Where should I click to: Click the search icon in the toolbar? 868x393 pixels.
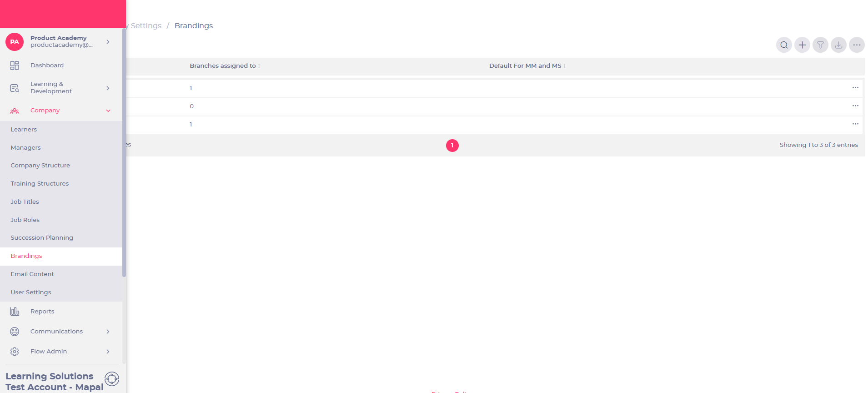[784, 45]
